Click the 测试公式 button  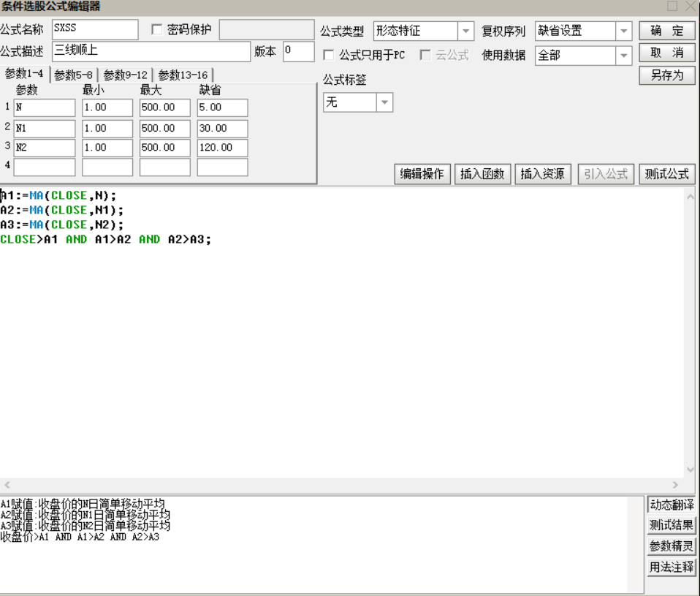[667, 174]
